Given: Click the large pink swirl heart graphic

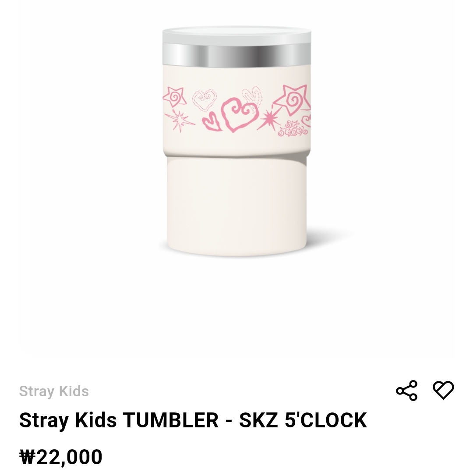Looking at the screenshot, I should [x=240, y=114].
